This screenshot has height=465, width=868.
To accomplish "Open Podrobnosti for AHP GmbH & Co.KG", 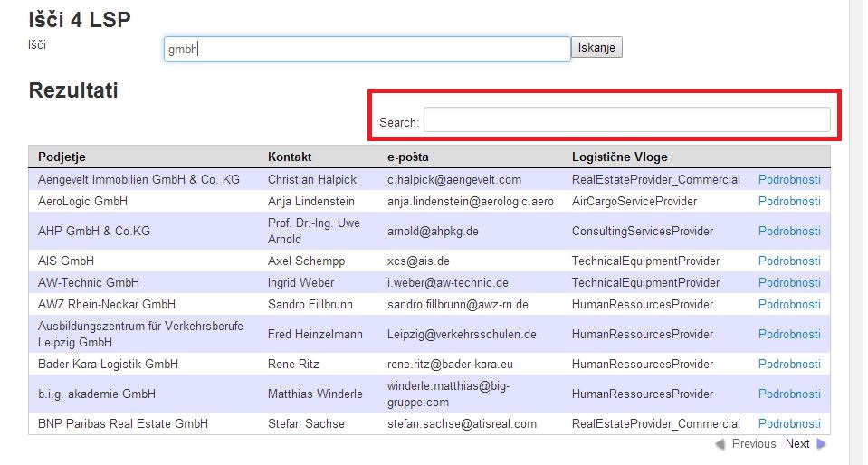I will [x=789, y=231].
